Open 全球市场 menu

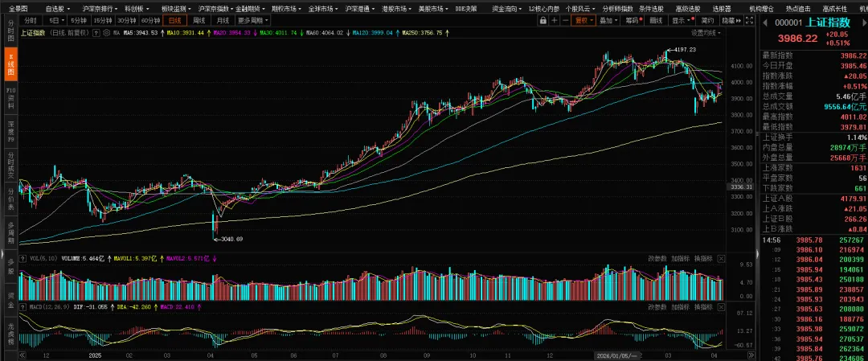point(323,9)
